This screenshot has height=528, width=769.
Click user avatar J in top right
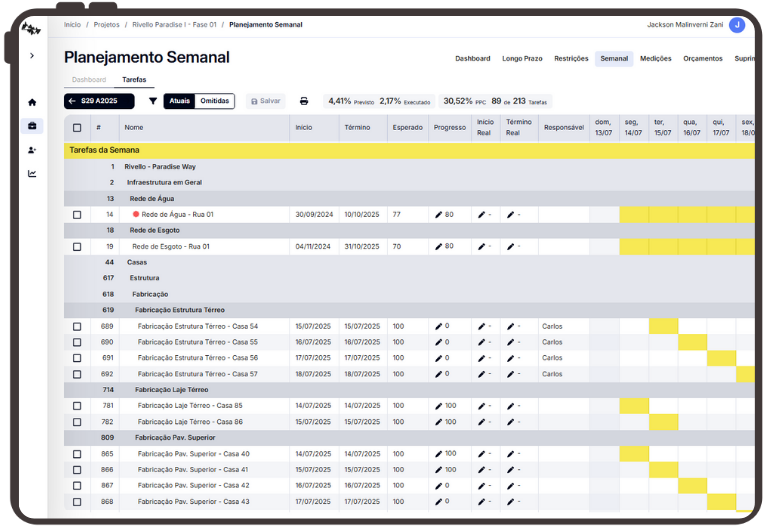[x=737, y=25]
